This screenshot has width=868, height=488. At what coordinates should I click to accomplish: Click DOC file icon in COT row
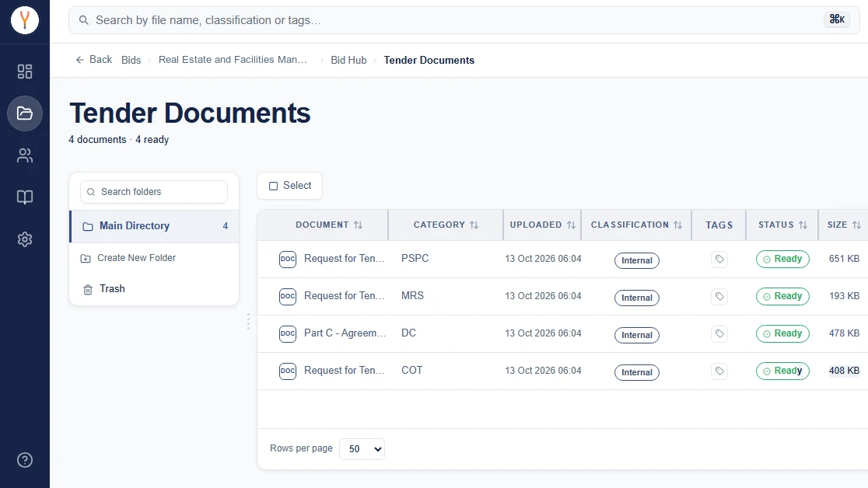click(288, 371)
